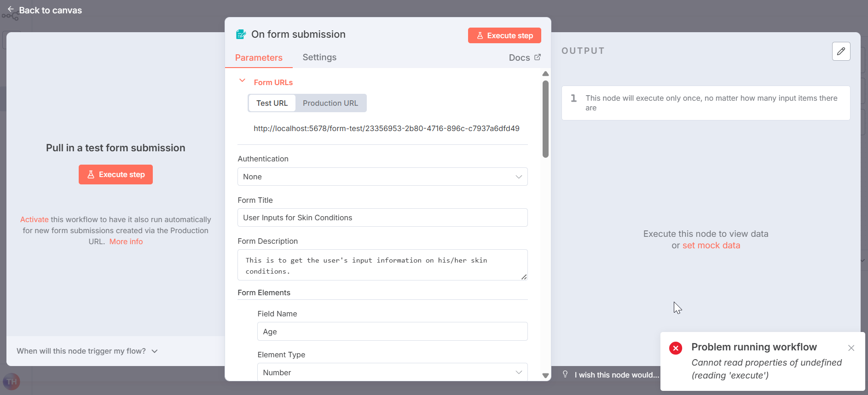Open Docs external link icon

pyautogui.click(x=538, y=57)
